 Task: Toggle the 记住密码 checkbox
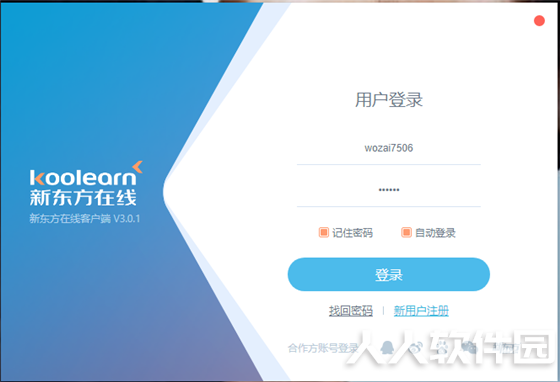(x=324, y=232)
